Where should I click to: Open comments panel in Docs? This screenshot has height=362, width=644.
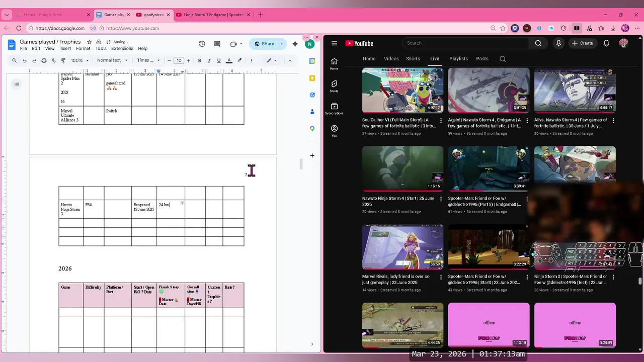tap(217, 44)
